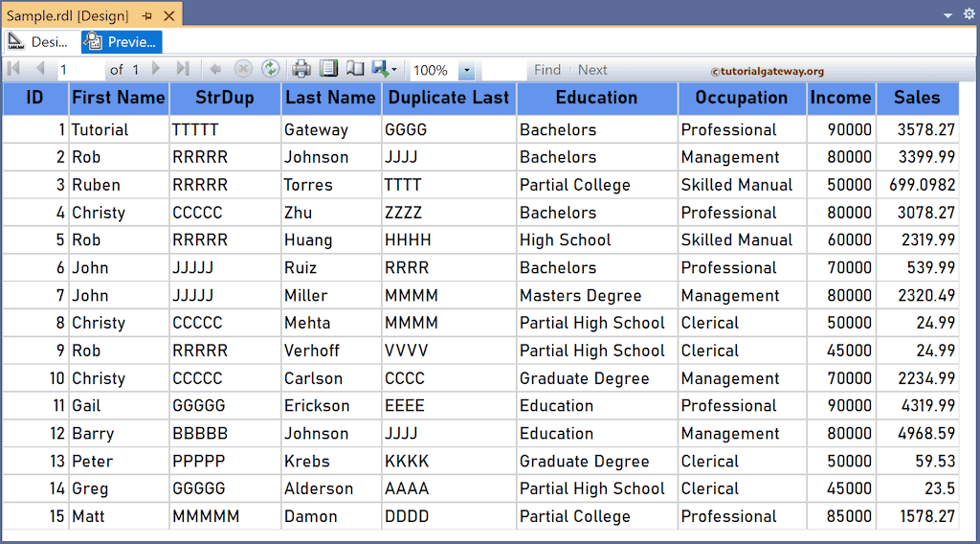
Task: Select the 'Ruiz' last name cell
Action: pos(330,267)
